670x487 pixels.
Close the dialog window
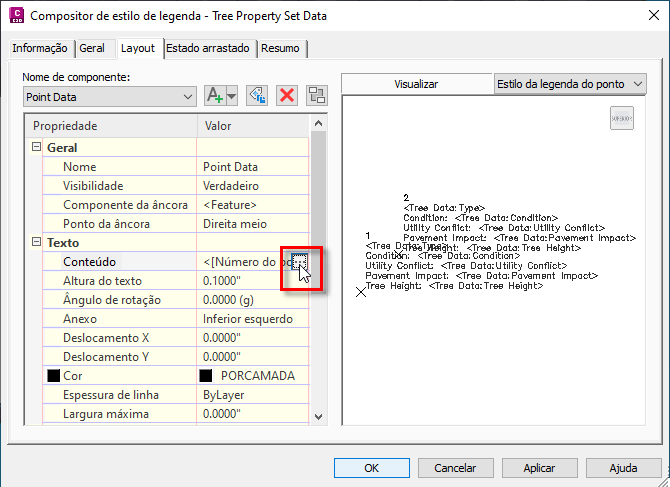[x=653, y=16]
